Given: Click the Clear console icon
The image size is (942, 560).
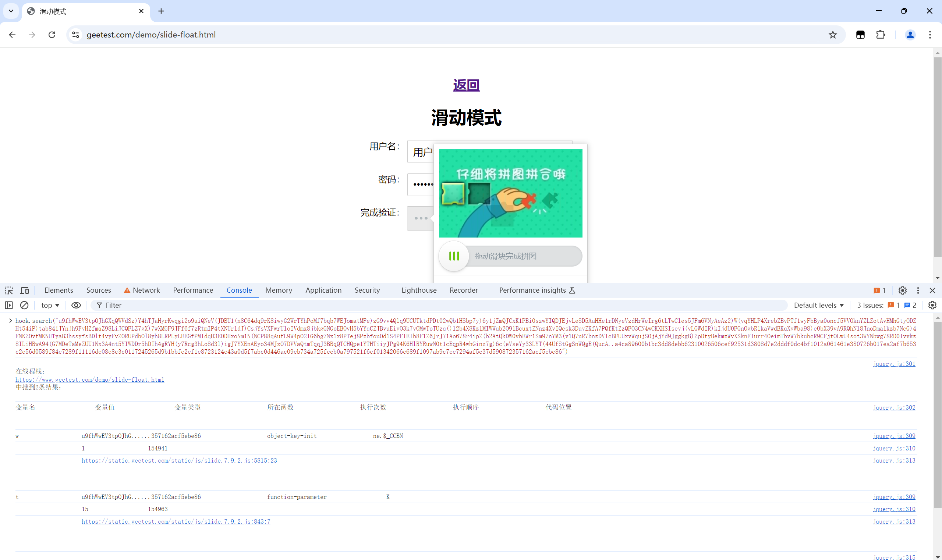Looking at the screenshot, I should tap(25, 305).
